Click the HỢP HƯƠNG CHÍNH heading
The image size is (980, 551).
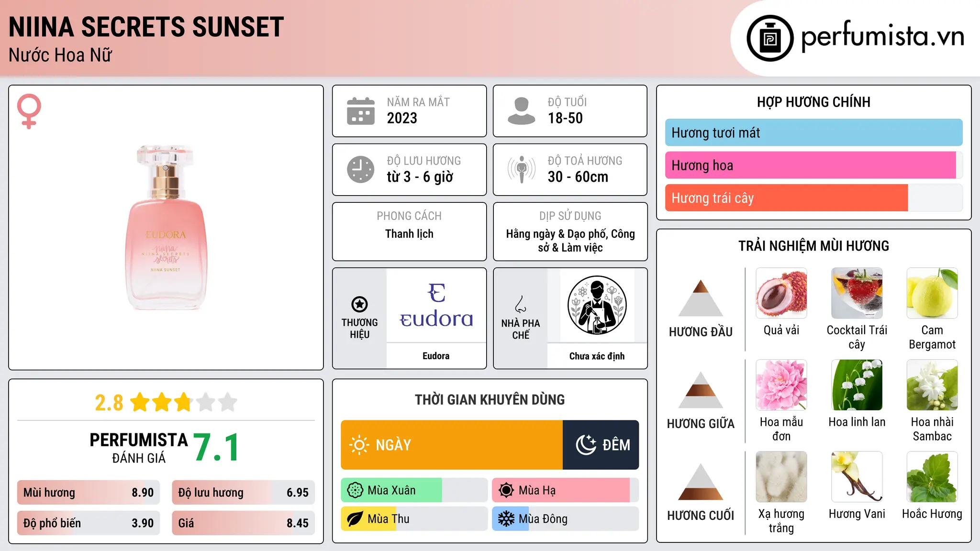click(813, 102)
